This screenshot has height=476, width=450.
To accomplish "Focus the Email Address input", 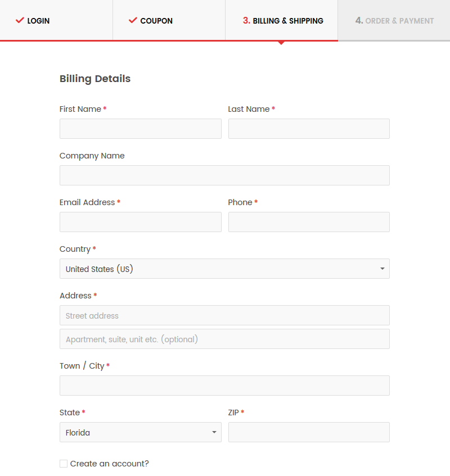I will point(140,222).
